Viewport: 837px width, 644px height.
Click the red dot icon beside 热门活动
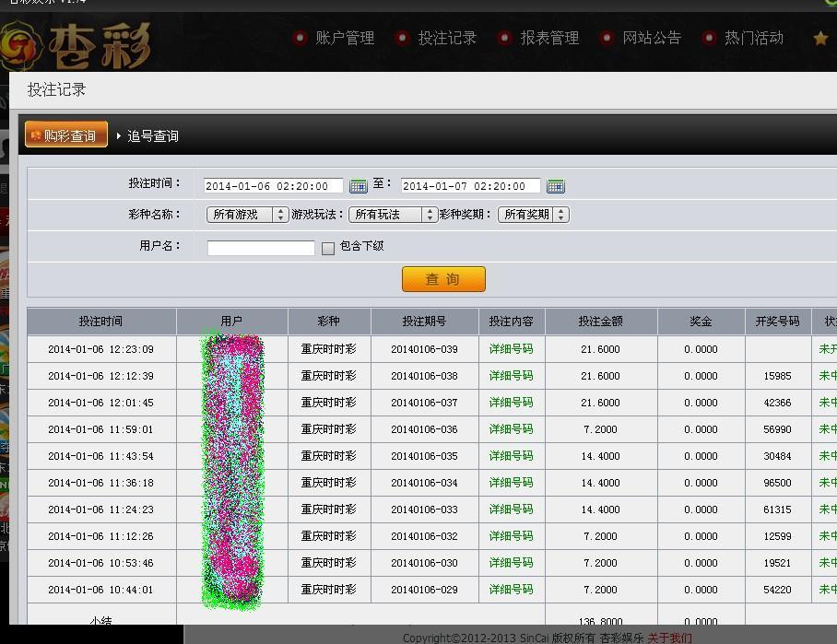708,39
